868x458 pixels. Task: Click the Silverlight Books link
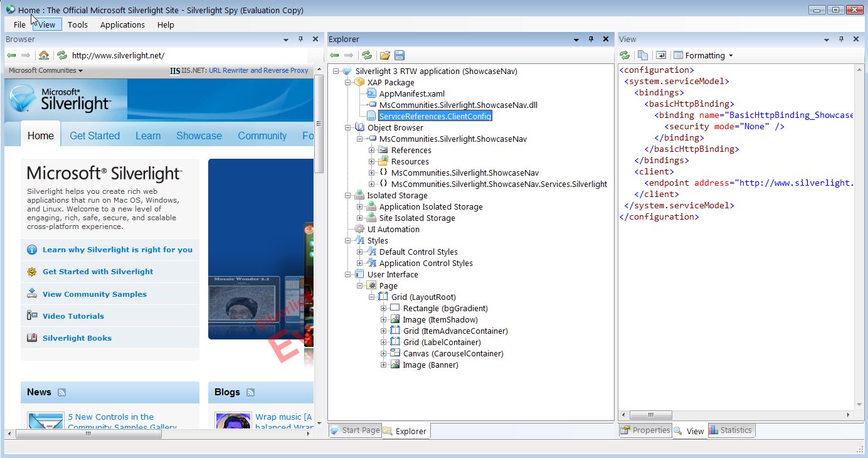[77, 338]
